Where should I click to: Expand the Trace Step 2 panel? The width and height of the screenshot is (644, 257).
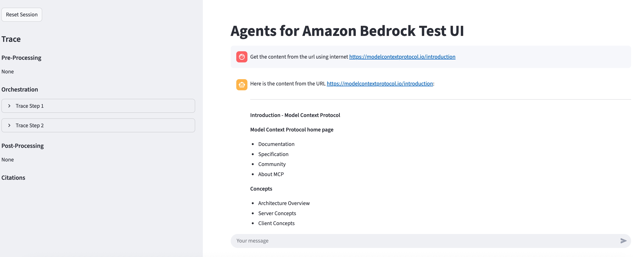click(x=98, y=125)
